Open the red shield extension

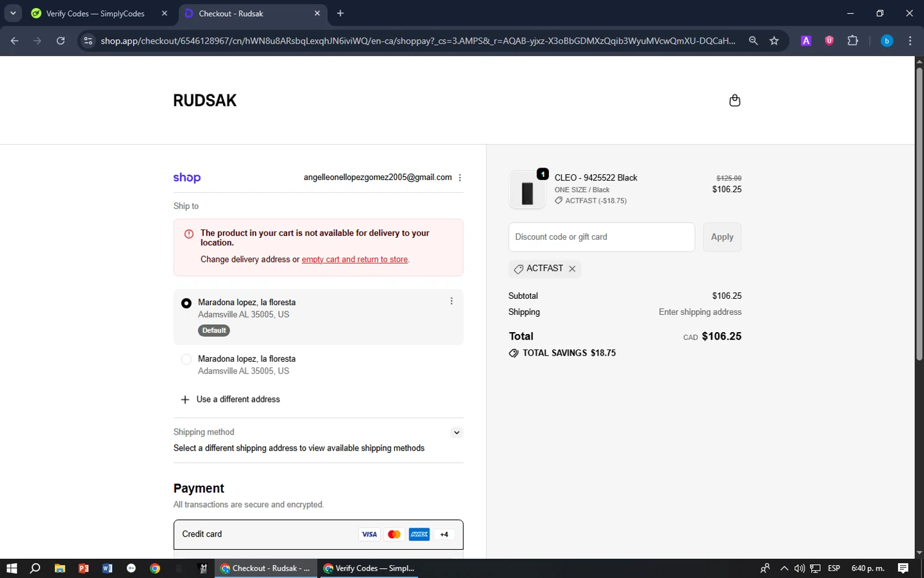829,41
